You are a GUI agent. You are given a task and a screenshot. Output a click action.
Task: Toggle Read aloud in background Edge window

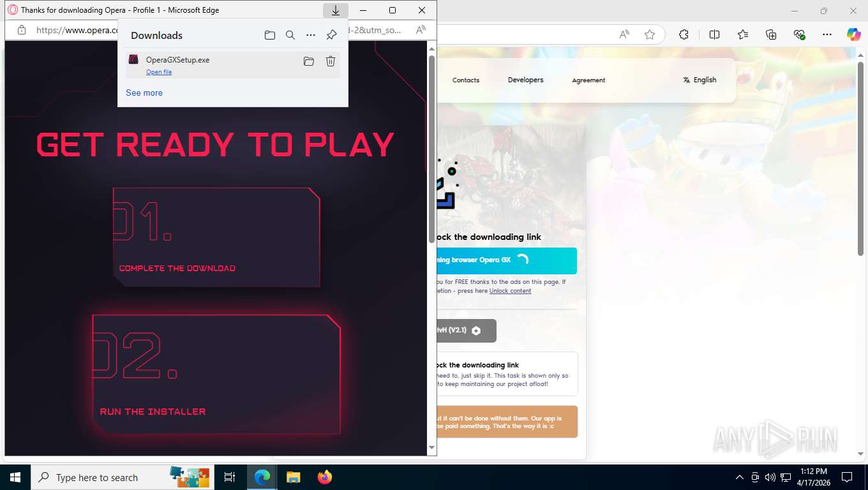[625, 34]
